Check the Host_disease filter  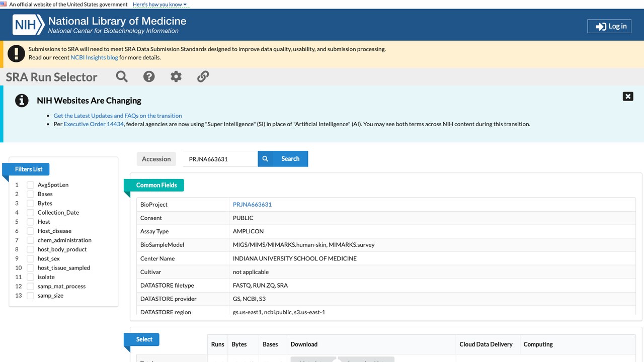[31, 231]
